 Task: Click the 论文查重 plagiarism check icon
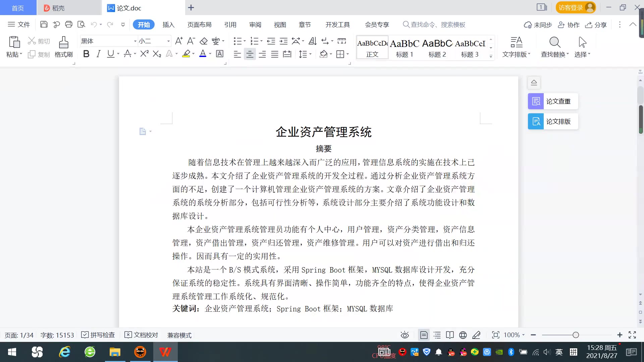[x=536, y=101]
